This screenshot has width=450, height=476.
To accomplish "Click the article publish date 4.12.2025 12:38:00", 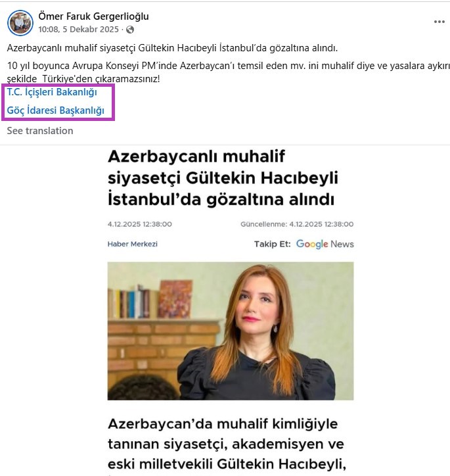I will coord(140,224).
